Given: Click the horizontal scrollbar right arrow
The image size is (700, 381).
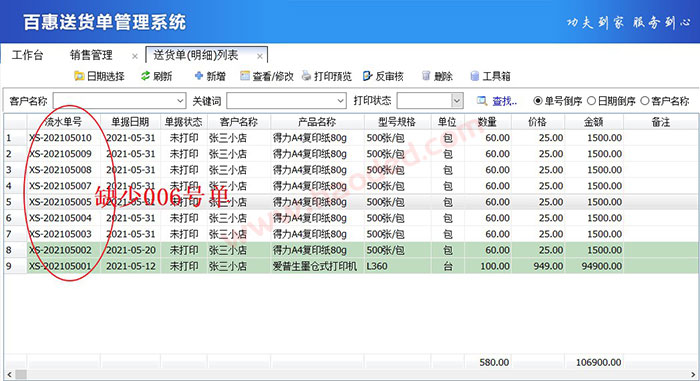Looking at the screenshot, I should pos(693,374).
